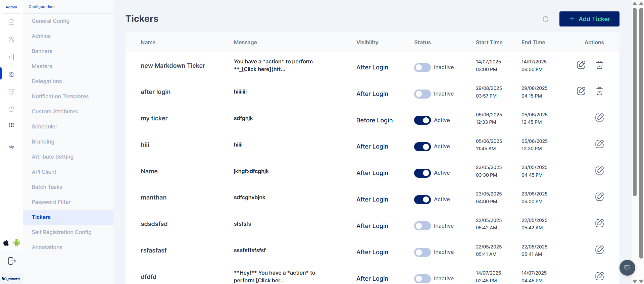
Task: Open the help book floating button
Action: [627, 268]
